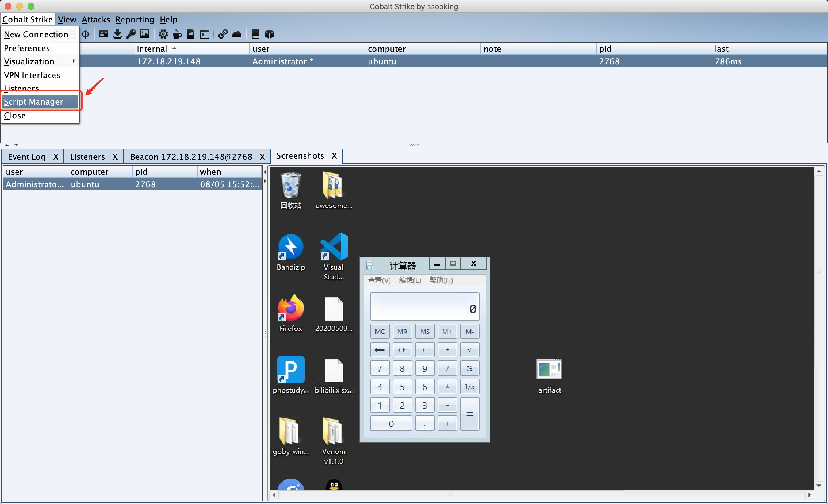Click the targets crosshair toolbar icon
This screenshot has height=504, width=828.
[x=86, y=34]
